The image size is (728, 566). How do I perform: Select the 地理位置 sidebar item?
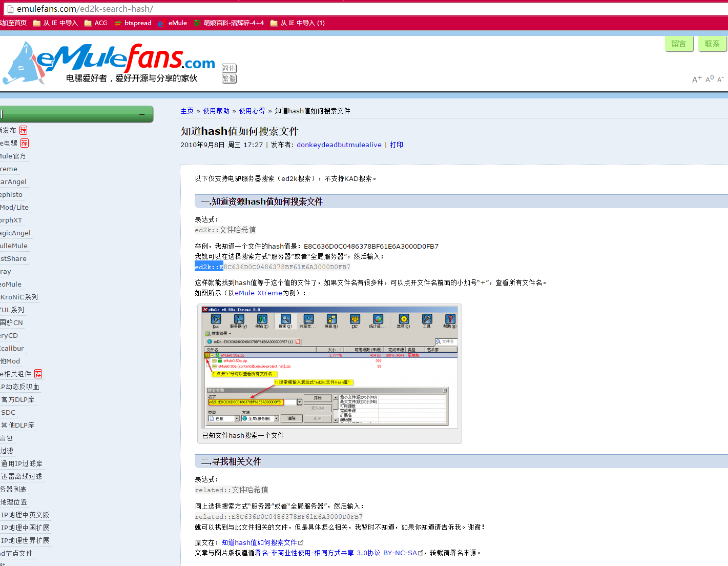[x=14, y=502]
